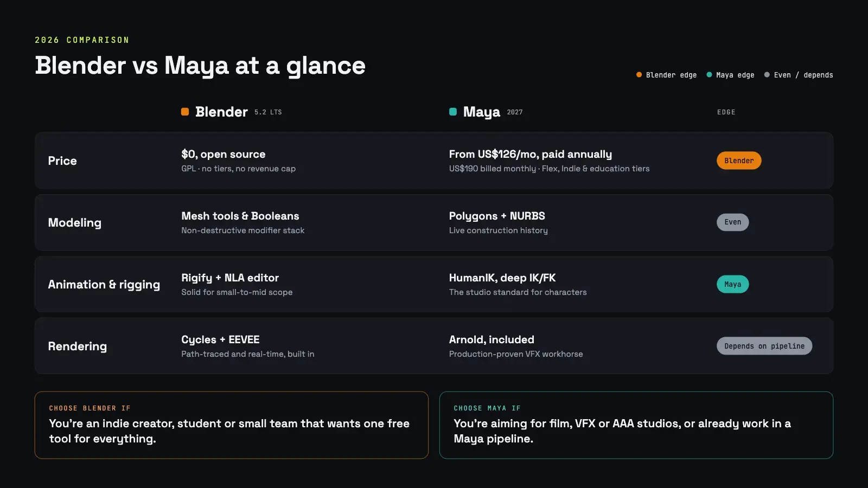Click 'From US$126/mo, paid annually' text
This screenshot has height=488, width=868.
point(531,155)
